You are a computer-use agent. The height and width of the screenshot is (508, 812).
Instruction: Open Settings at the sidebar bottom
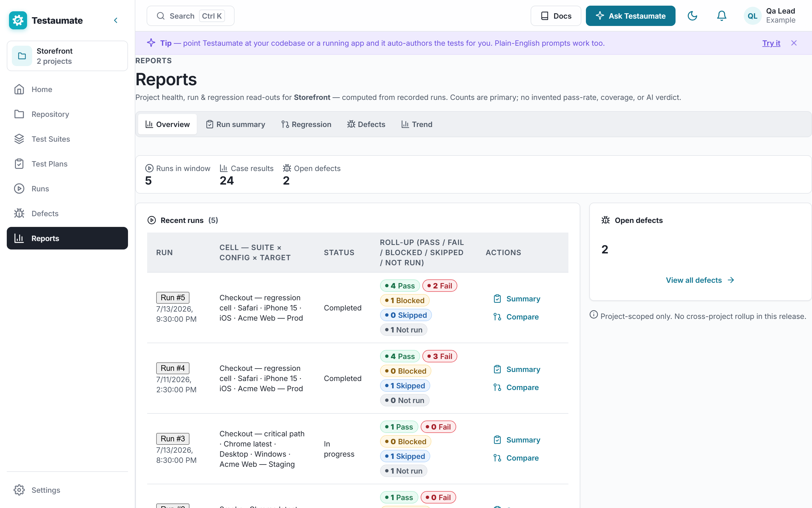point(67,490)
